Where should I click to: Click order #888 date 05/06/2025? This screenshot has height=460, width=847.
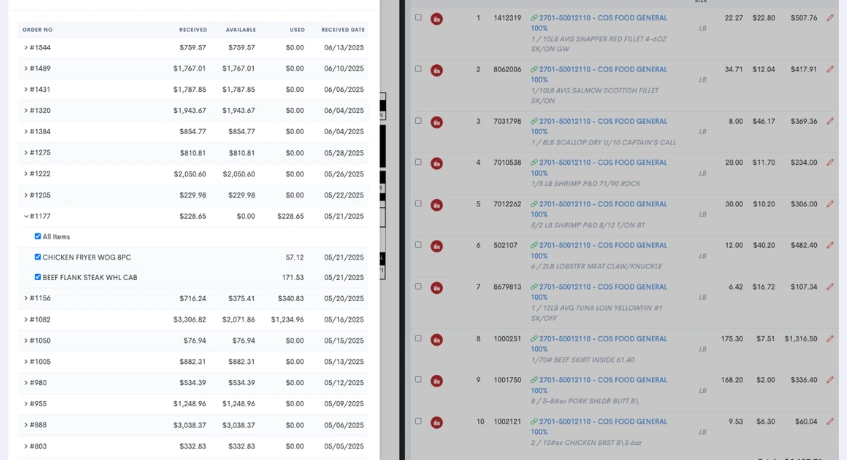344,425
